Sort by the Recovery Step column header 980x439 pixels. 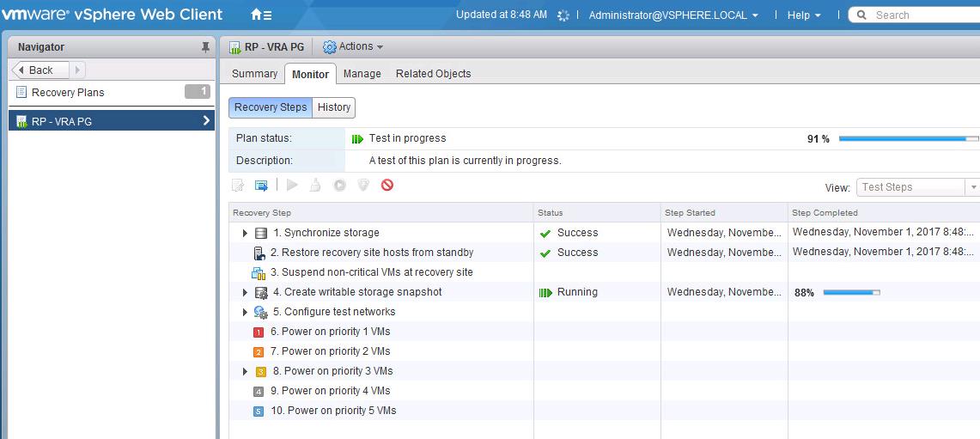point(381,212)
